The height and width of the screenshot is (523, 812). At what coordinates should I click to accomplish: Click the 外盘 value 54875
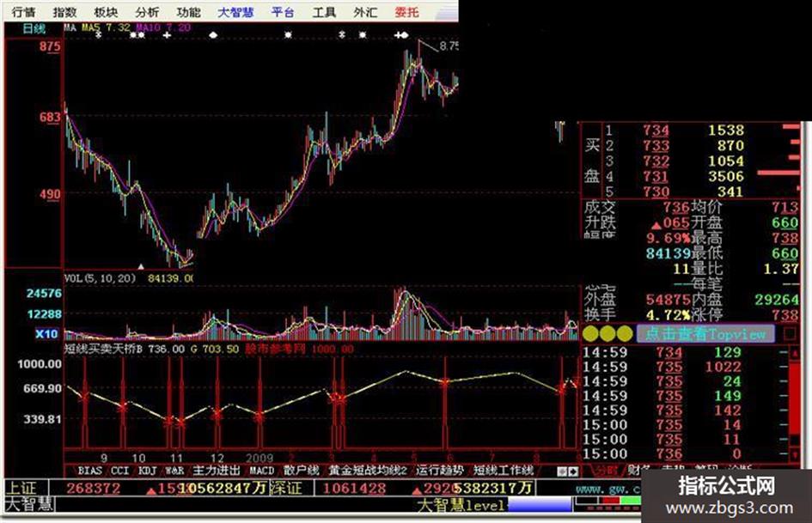(668, 300)
